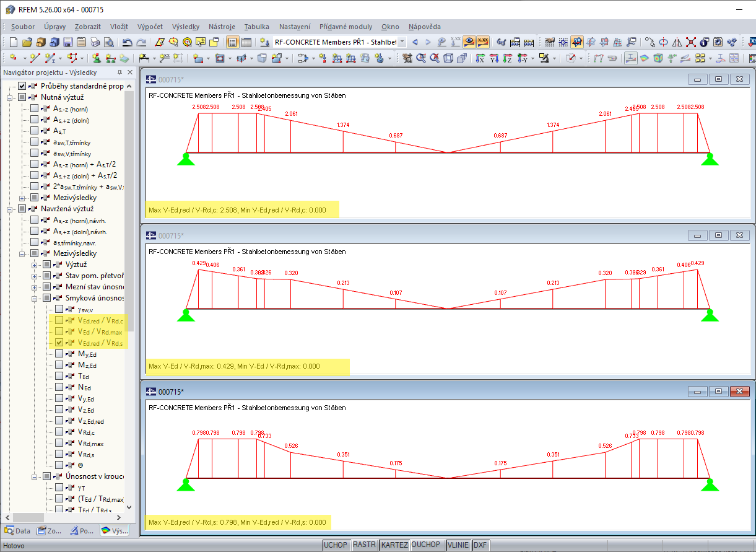Click the red cross delete icon
Viewport: 756px width, 552px height.
pos(691,42)
